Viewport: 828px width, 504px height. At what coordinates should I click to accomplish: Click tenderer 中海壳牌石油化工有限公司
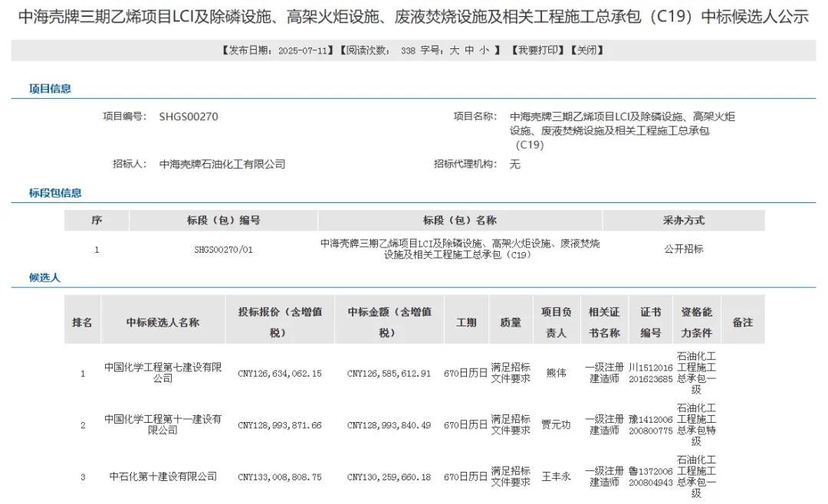point(222,164)
